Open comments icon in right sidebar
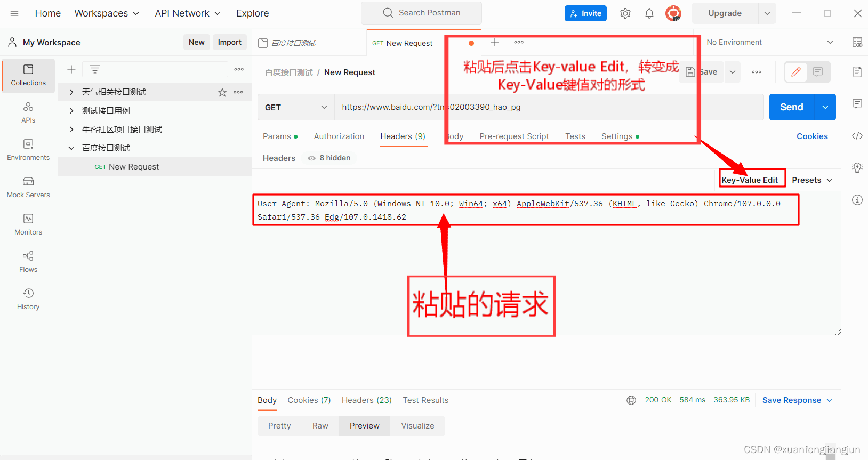 (857, 104)
